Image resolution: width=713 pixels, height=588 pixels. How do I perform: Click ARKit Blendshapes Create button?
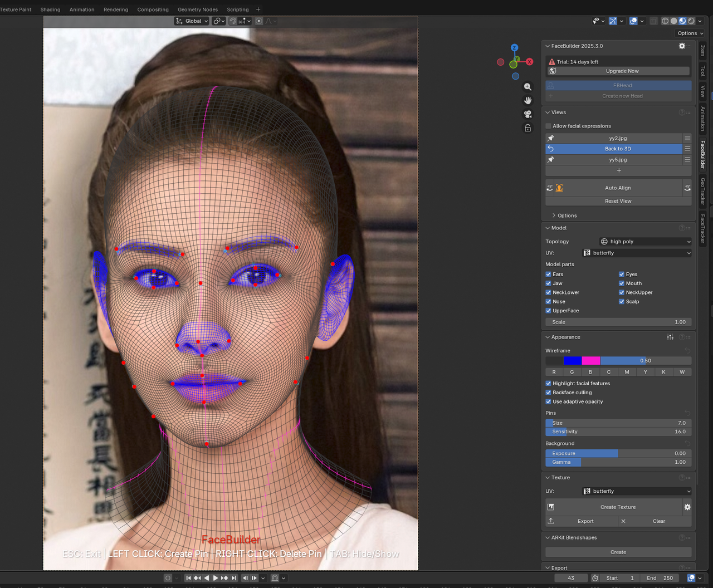pos(618,552)
